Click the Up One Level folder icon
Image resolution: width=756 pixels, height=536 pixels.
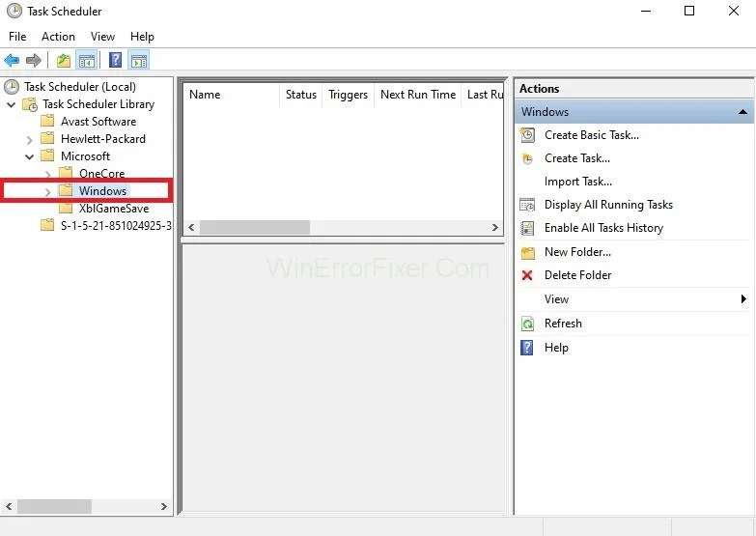[x=64, y=61]
